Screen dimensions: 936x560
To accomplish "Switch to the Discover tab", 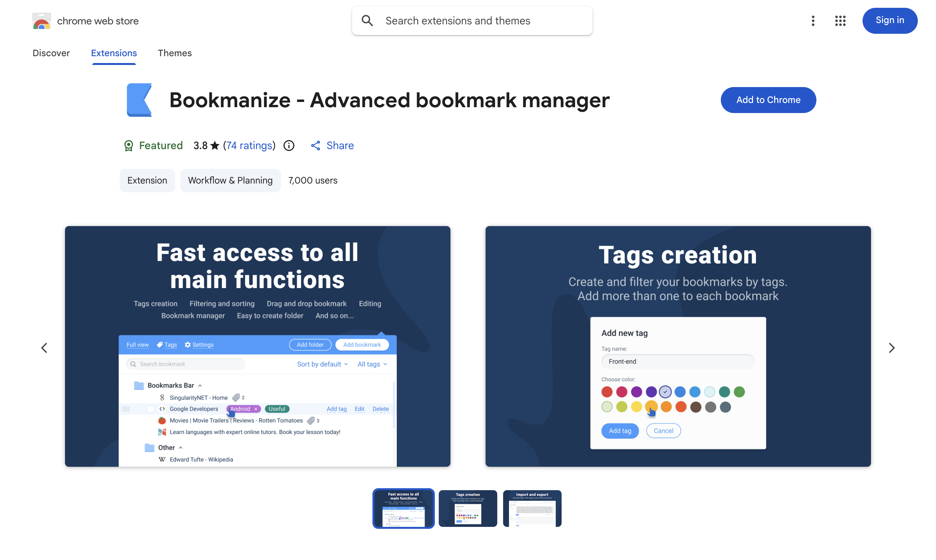I will (x=51, y=53).
